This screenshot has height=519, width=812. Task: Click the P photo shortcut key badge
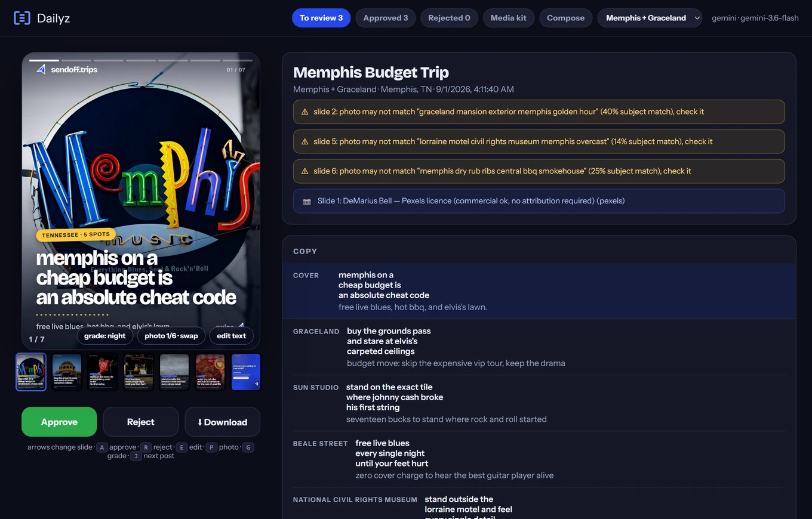(211, 447)
